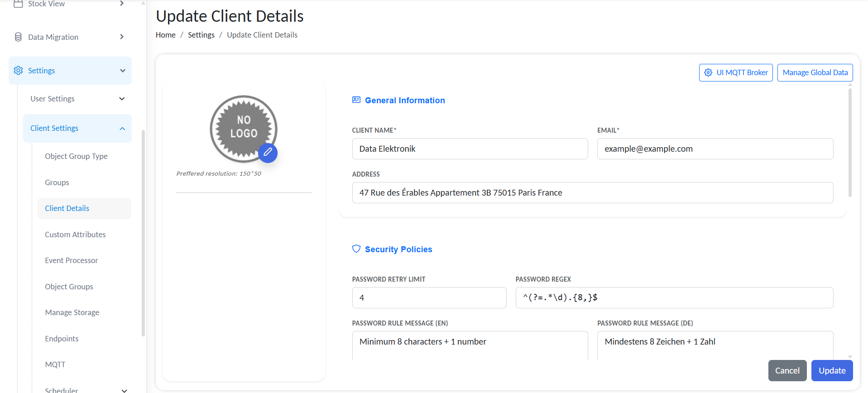Cancel the client details changes
This screenshot has height=393, width=868.
[787, 370]
